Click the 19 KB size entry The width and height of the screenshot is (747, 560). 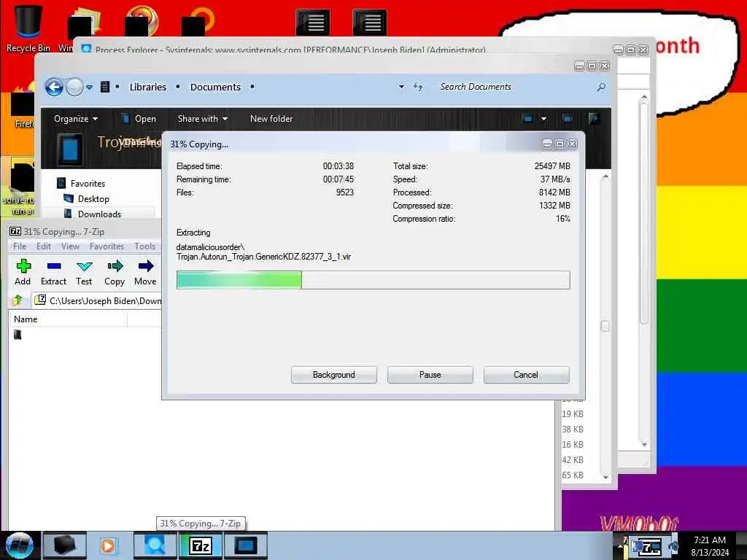[573, 414]
